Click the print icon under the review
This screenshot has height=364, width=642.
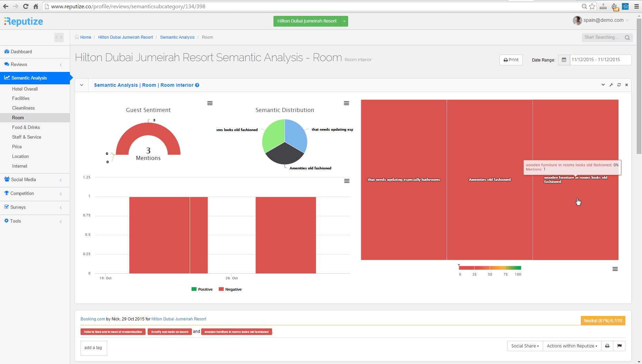[607, 346]
